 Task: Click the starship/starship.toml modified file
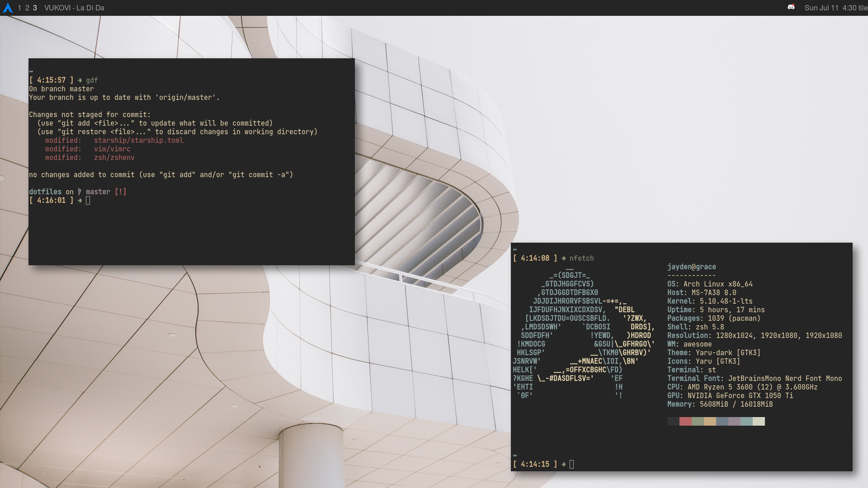(x=138, y=141)
